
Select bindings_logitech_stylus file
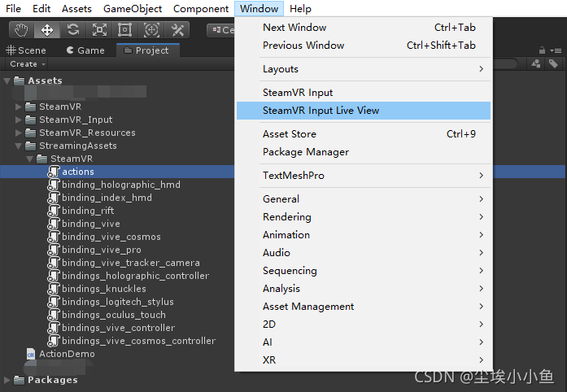(111, 302)
